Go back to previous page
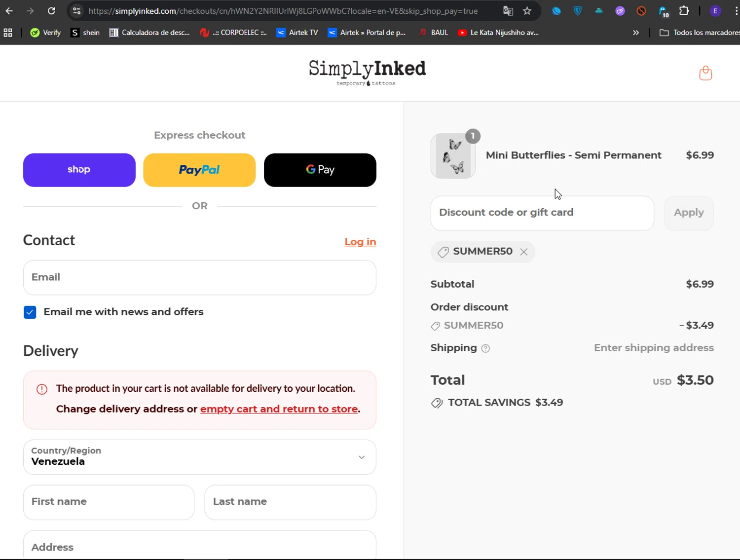The width and height of the screenshot is (740, 560). pyautogui.click(x=9, y=11)
